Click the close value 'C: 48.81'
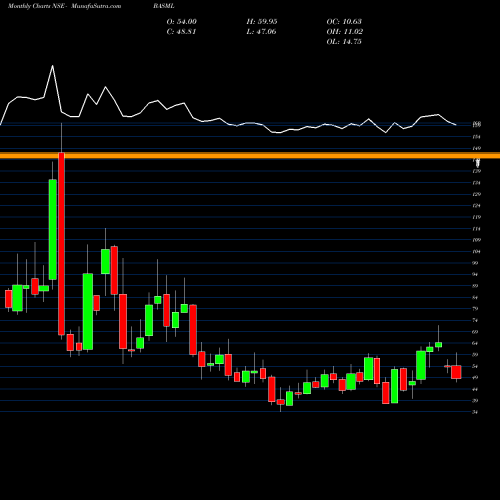This screenshot has width=500, height=500. pos(181,32)
